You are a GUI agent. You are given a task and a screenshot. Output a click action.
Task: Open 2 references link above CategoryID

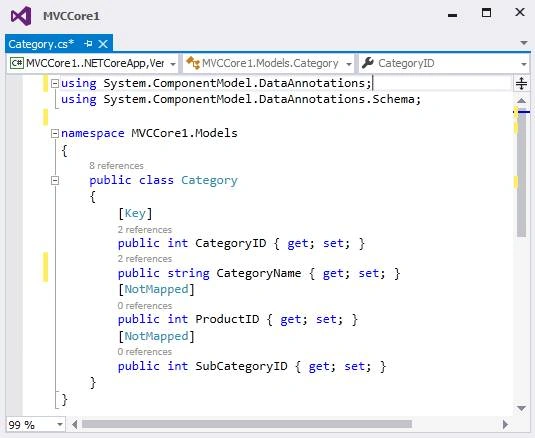[145, 230]
